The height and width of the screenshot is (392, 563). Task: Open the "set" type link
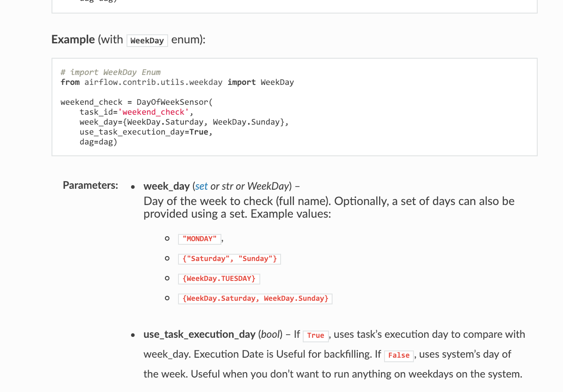click(x=202, y=186)
